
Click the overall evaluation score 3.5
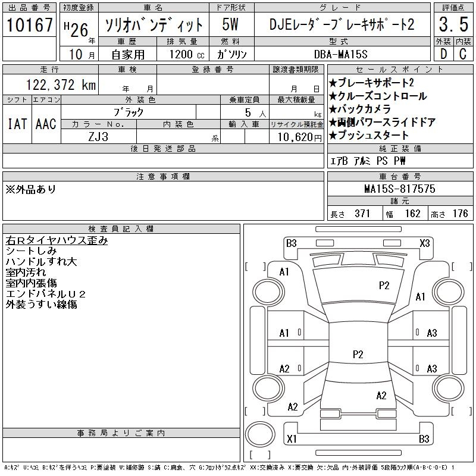coord(453,24)
